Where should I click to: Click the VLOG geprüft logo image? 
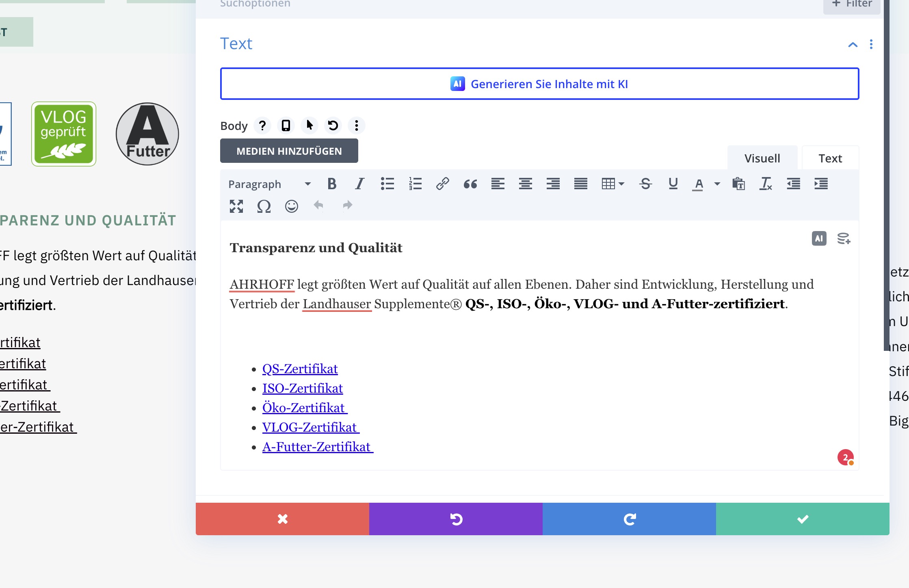[x=64, y=134]
